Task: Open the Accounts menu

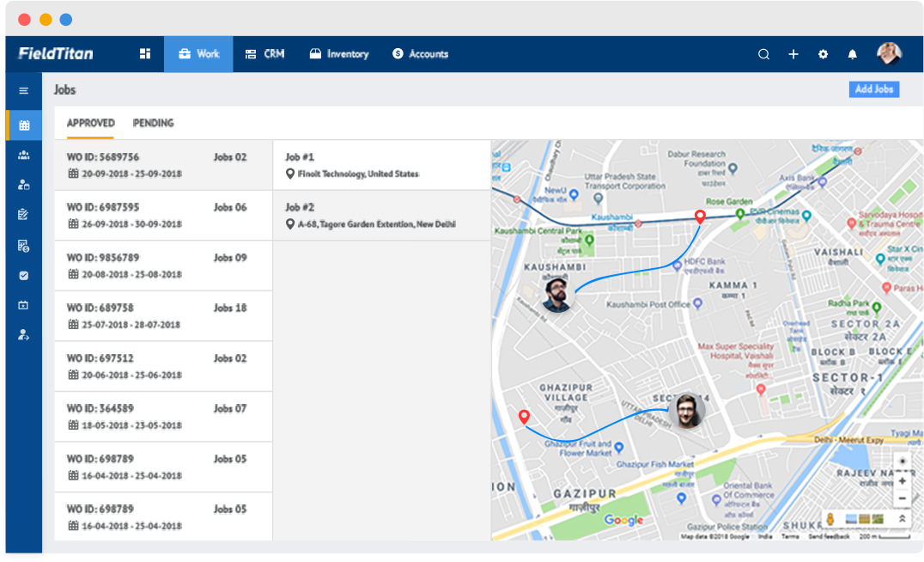Action: tap(420, 53)
